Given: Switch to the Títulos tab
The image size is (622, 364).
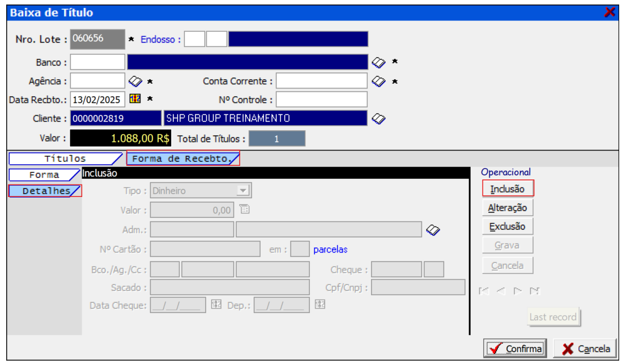Looking at the screenshot, I should coord(65,159).
